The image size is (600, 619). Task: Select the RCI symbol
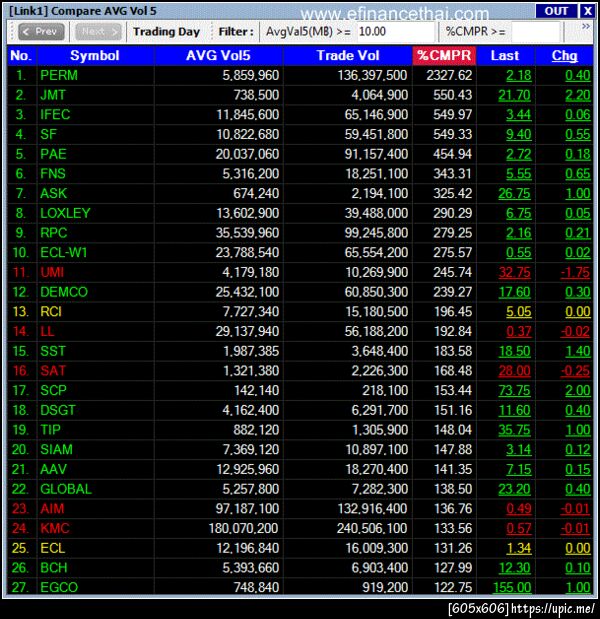51,312
